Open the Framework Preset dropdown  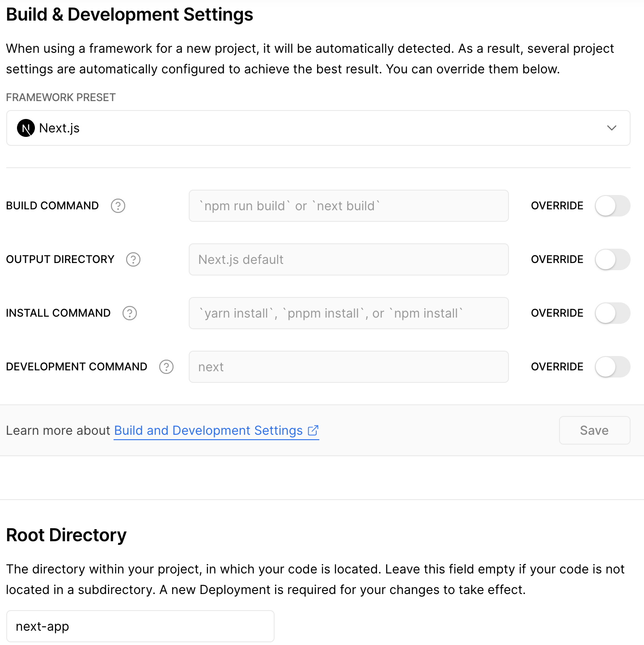318,128
